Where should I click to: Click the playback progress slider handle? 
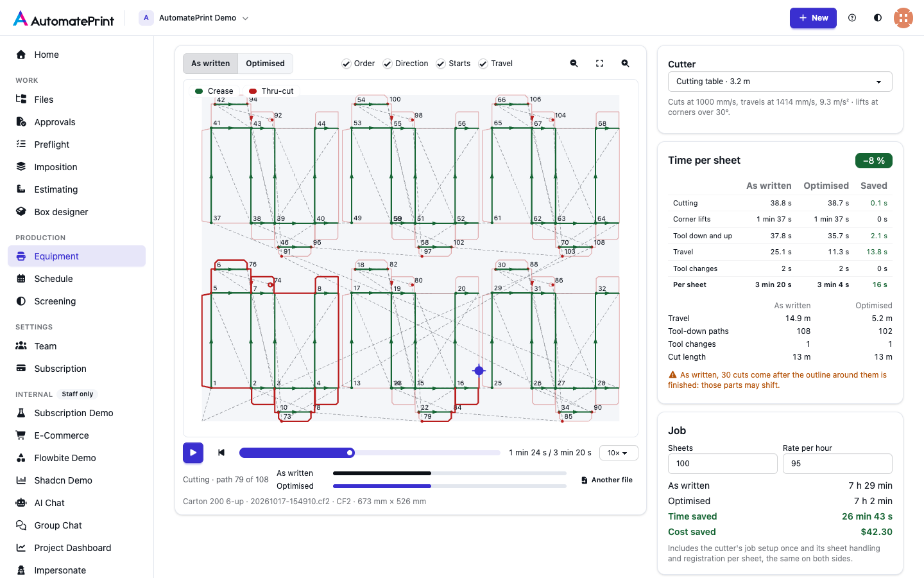pos(350,453)
